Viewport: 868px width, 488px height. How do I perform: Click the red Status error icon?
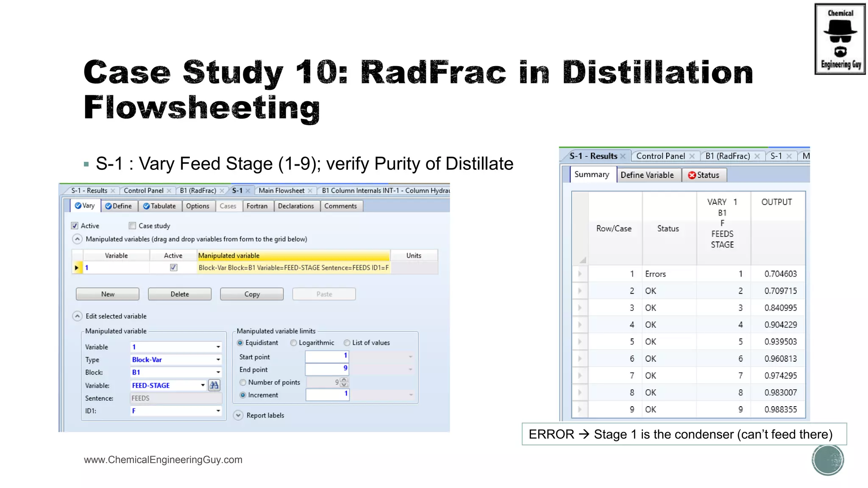pyautogui.click(x=692, y=175)
